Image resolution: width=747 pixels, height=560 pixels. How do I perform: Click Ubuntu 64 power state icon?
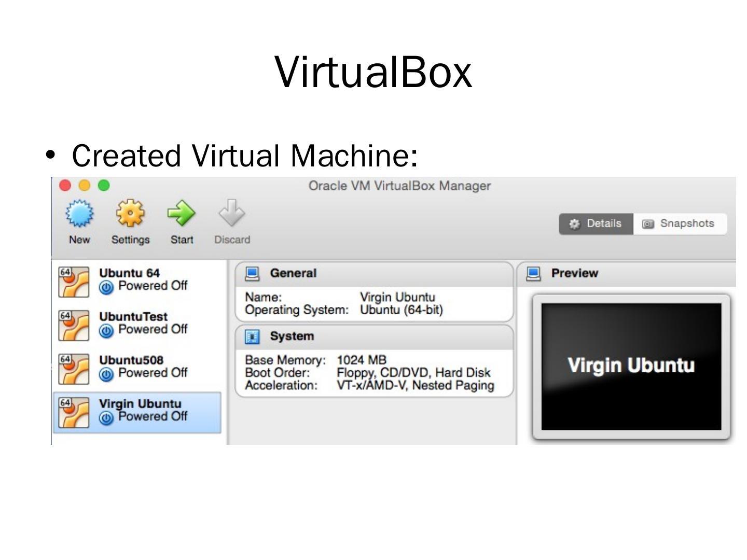click(x=106, y=287)
